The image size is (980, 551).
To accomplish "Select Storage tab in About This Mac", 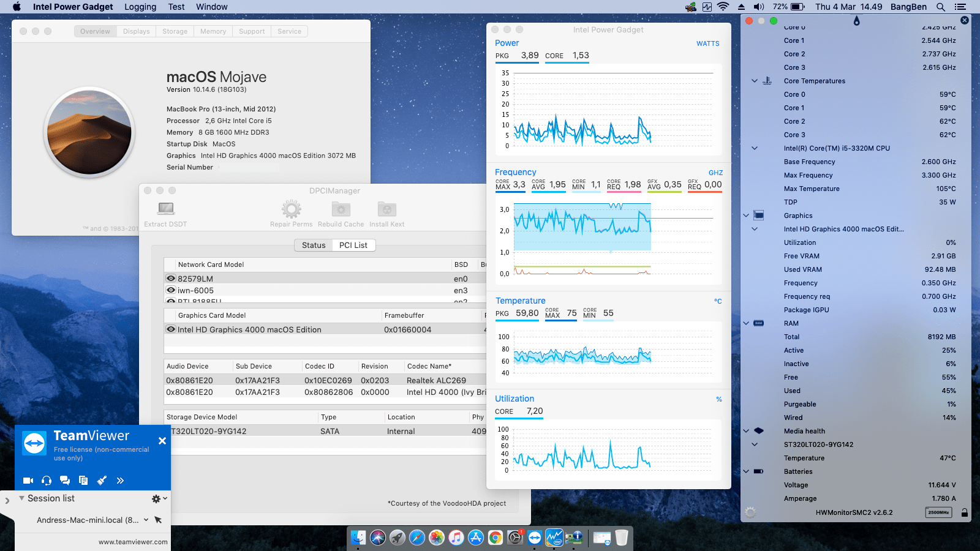I will tap(175, 31).
